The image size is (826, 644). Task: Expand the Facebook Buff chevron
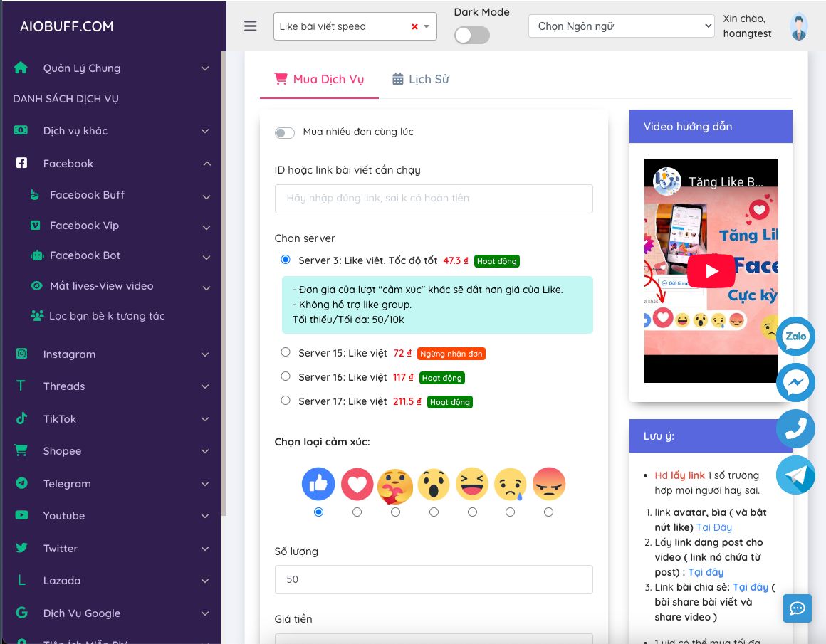206,196
